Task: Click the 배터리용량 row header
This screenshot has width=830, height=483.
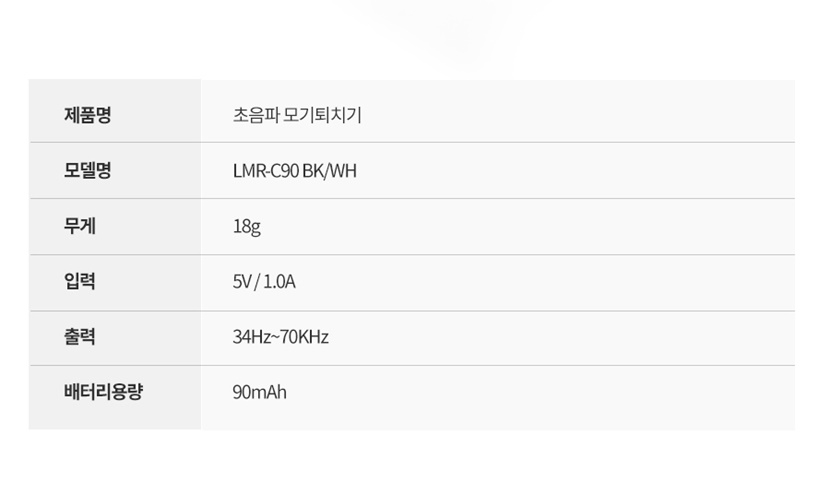Action: (x=115, y=398)
